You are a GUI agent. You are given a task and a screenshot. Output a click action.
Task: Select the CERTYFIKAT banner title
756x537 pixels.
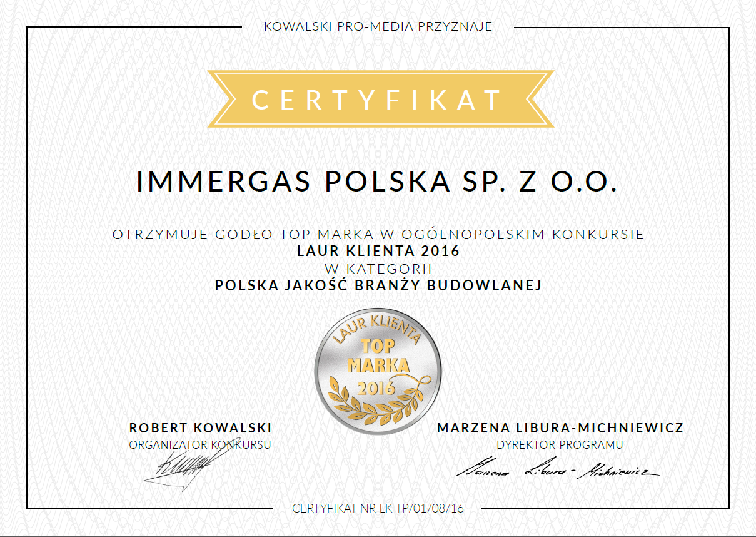[x=378, y=100]
